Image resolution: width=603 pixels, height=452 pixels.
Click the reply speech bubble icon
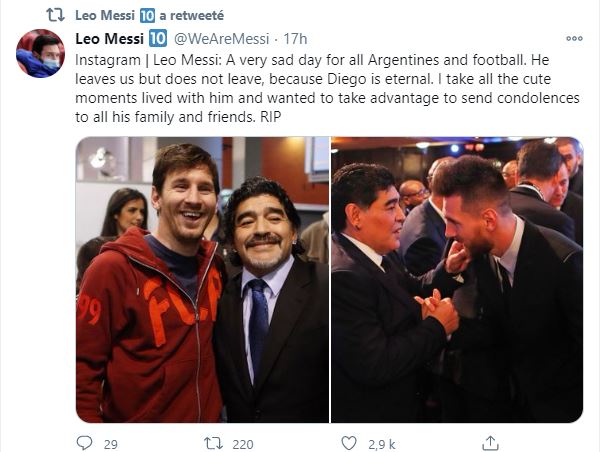[85, 442]
